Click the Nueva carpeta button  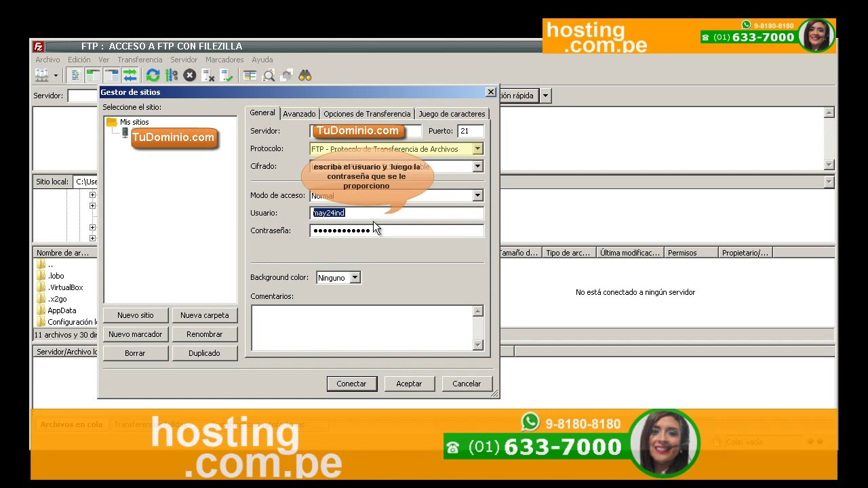tap(205, 315)
